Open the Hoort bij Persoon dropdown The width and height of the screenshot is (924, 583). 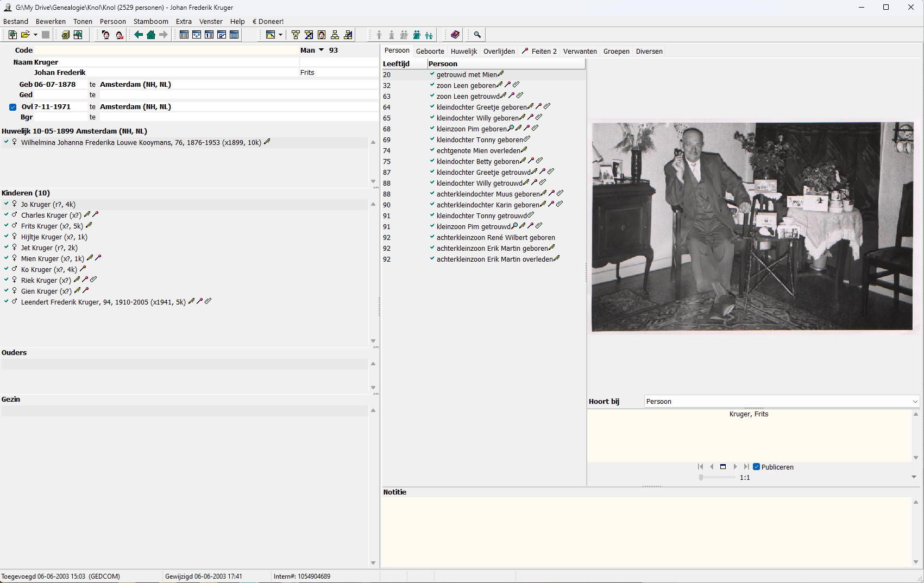point(915,402)
